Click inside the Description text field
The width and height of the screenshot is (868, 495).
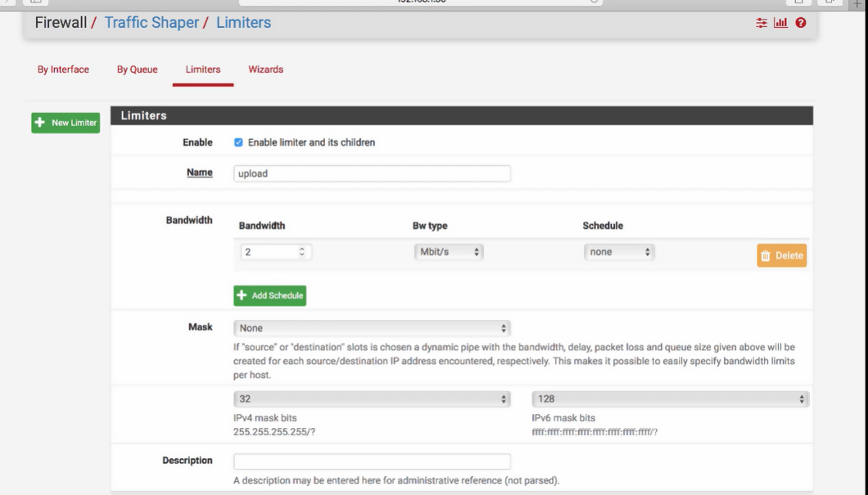coord(372,461)
